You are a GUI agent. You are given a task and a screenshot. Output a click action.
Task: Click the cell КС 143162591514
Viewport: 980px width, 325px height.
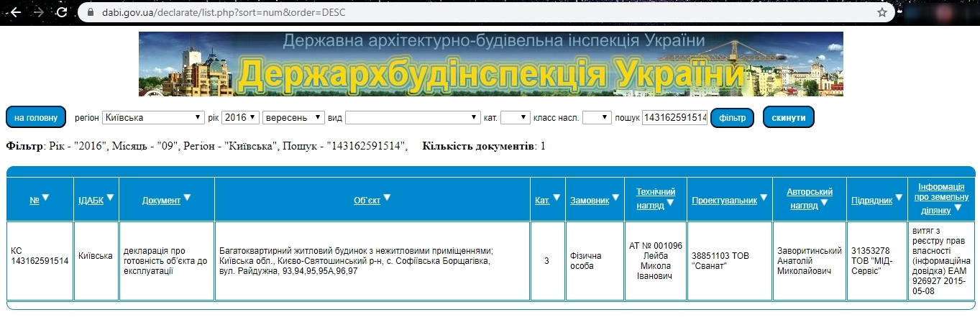tap(40, 261)
